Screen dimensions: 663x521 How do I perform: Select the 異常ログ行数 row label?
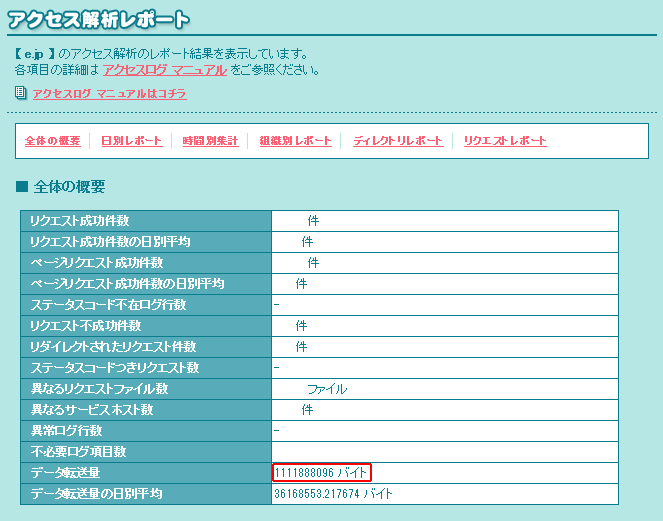[x=66, y=431]
